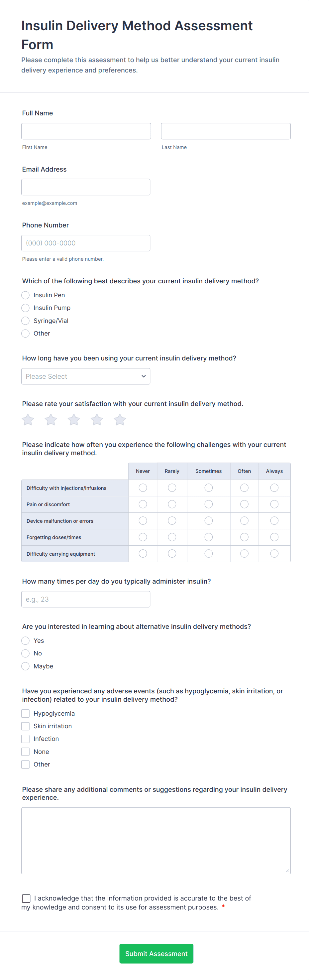This screenshot has width=309, height=980.
Task: Choose the fourth star rating
Action: tap(97, 420)
